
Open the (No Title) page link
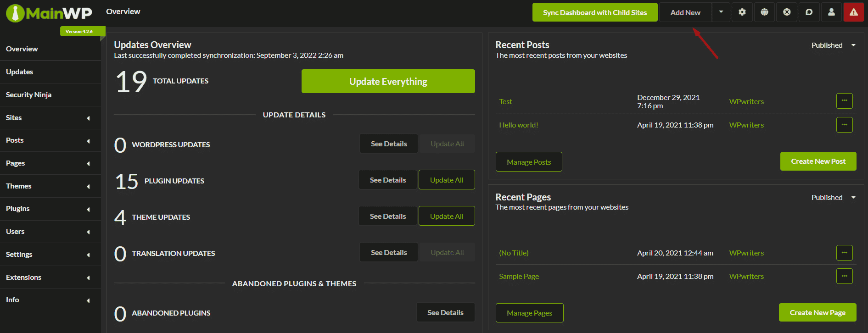(514, 253)
